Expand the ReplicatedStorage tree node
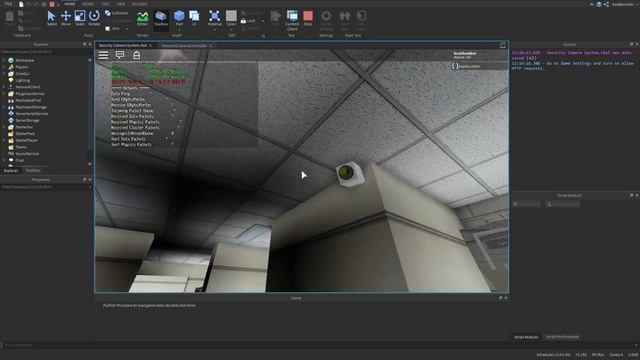This screenshot has height=360, width=640. (4, 107)
